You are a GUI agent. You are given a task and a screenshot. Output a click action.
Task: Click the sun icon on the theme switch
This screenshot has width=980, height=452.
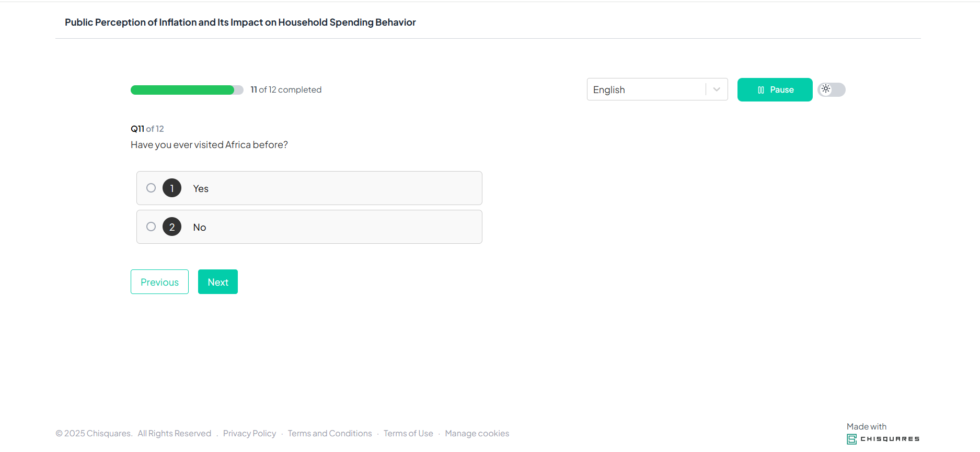(x=826, y=89)
